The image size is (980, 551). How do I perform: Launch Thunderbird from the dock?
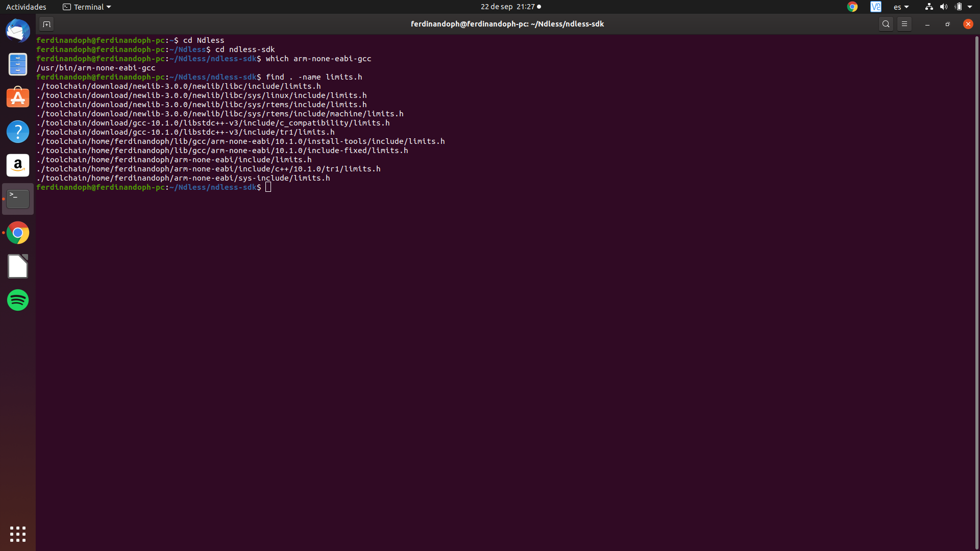18,31
